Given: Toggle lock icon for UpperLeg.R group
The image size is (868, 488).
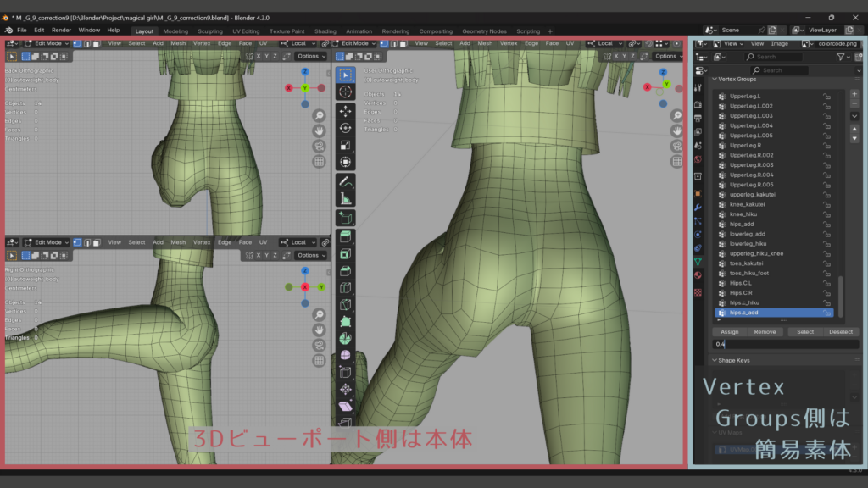Looking at the screenshot, I should tap(826, 146).
